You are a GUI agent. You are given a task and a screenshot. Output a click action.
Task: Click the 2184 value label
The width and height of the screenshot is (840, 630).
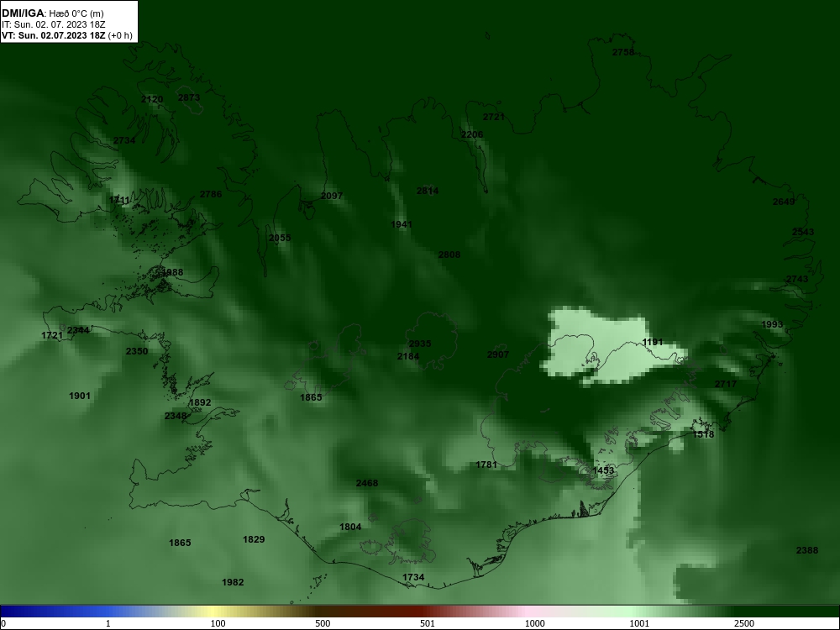408,356
